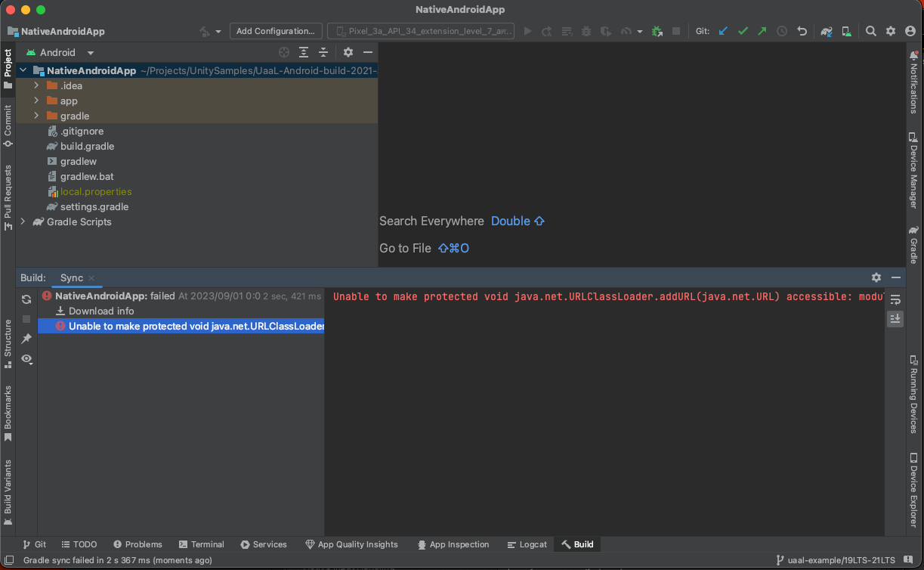924x570 pixels.
Task: Click the Stop square in Build panel
Action: (26, 319)
